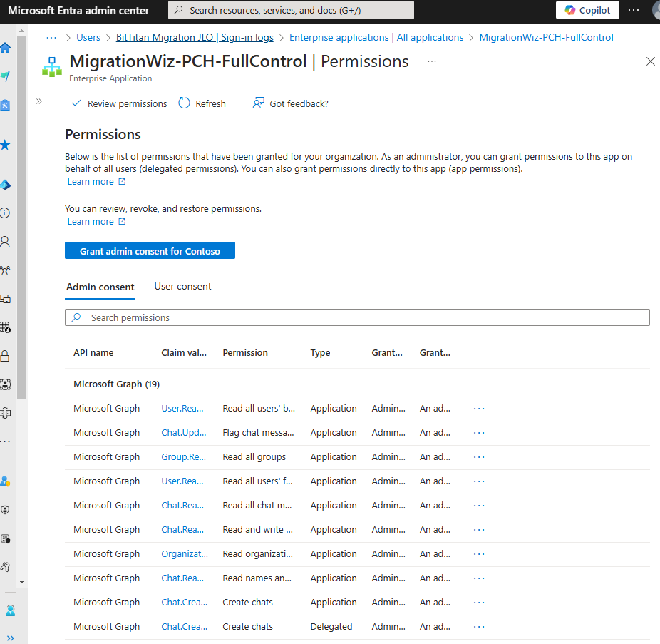Open the ellipsis menu right of Copilot
Image resolution: width=660 pixels, height=644 pixels.
point(634,10)
